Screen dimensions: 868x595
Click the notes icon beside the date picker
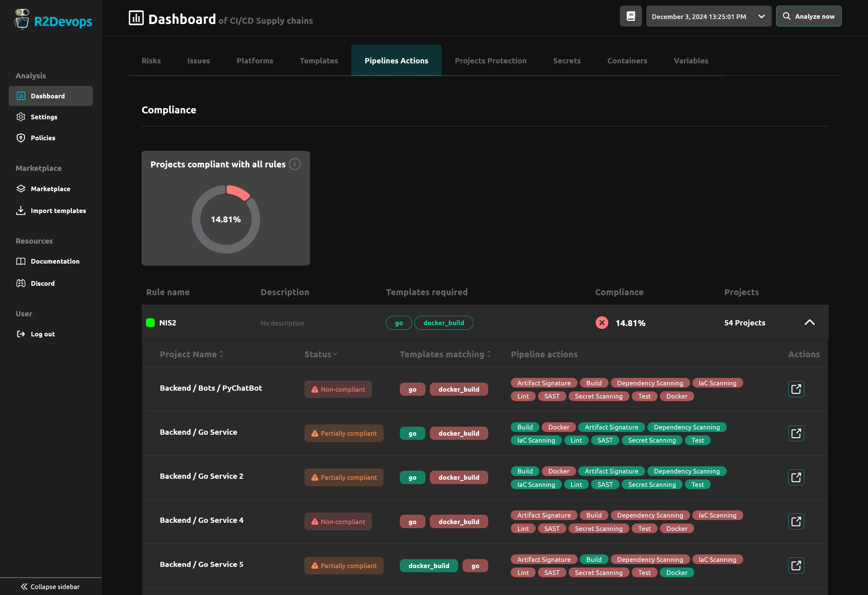[630, 16]
